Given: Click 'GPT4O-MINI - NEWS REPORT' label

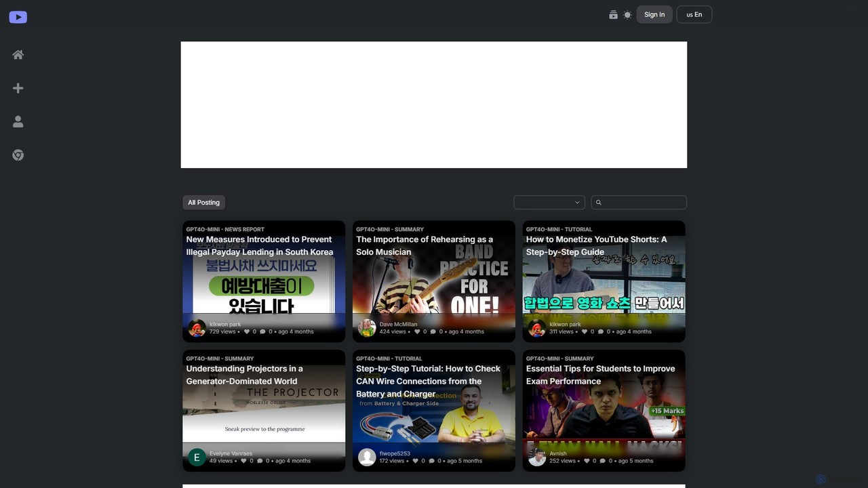Looking at the screenshot, I should [225, 230].
